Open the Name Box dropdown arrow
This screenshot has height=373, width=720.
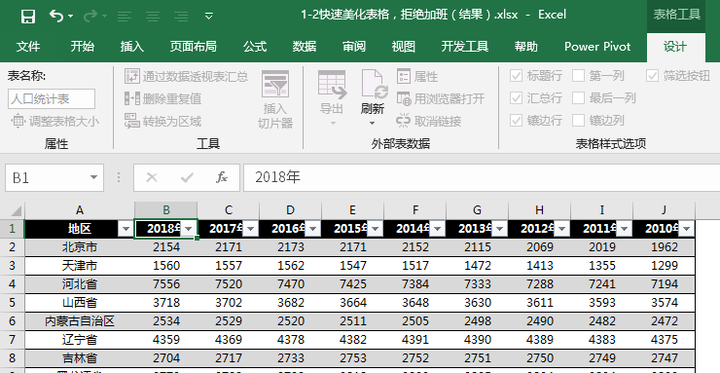pyautogui.click(x=94, y=177)
